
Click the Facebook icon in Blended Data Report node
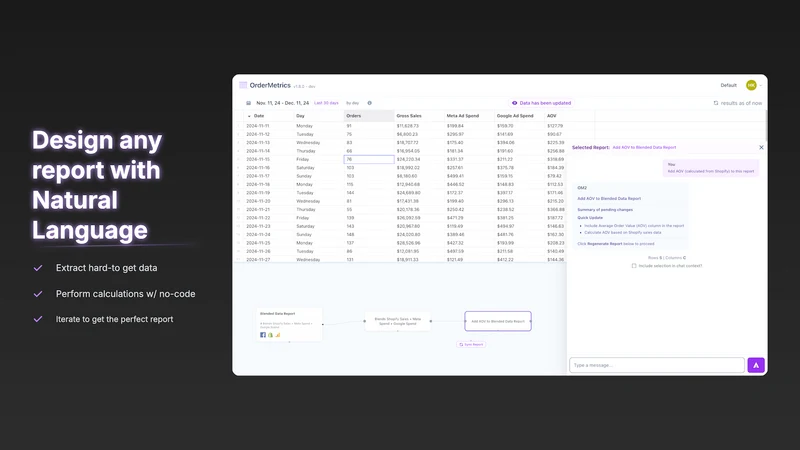pyautogui.click(x=263, y=335)
